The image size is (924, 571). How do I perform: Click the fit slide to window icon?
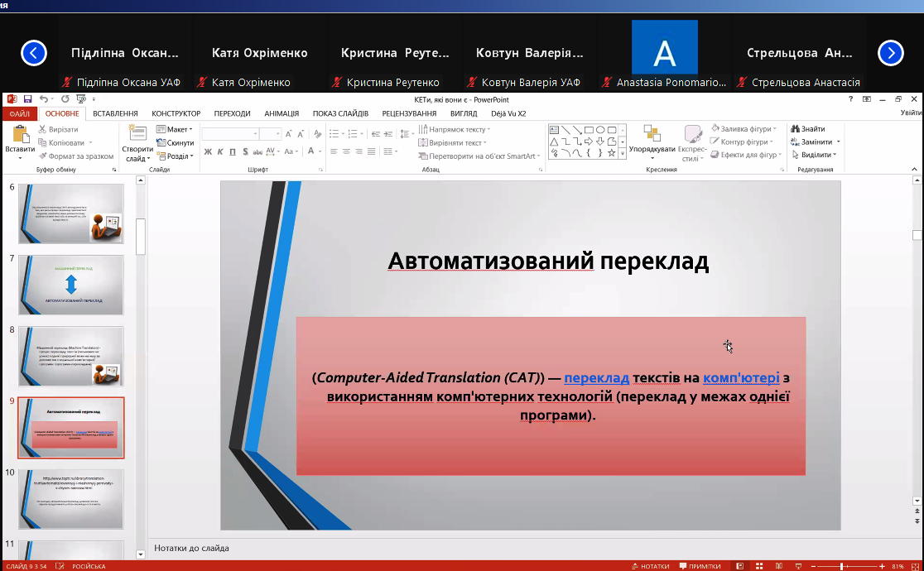click(914, 566)
